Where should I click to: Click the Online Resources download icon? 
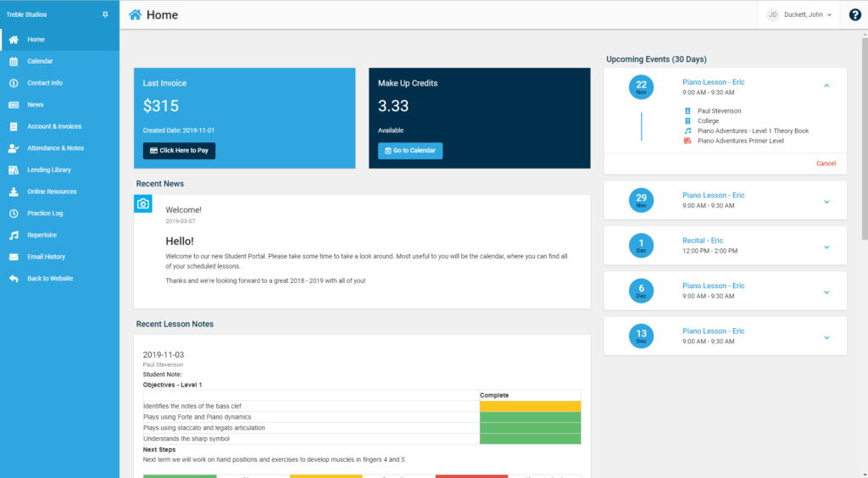(x=14, y=192)
